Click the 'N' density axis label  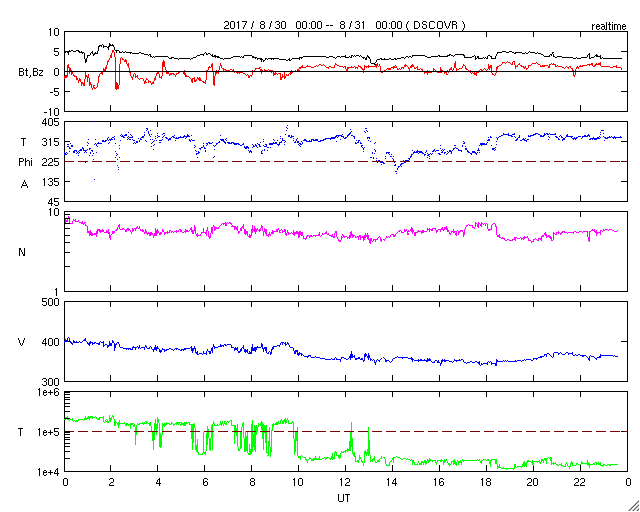click(22, 252)
